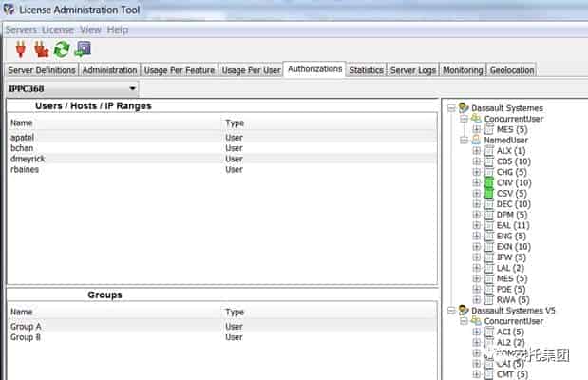Click the Groups list Type column header
Image resolution: width=588 pixels, height=380 pixels.
(x=330, y=313)
